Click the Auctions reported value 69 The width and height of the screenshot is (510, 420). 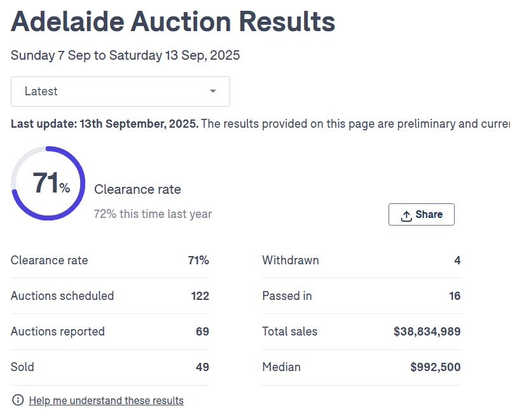tap(202, 332)
